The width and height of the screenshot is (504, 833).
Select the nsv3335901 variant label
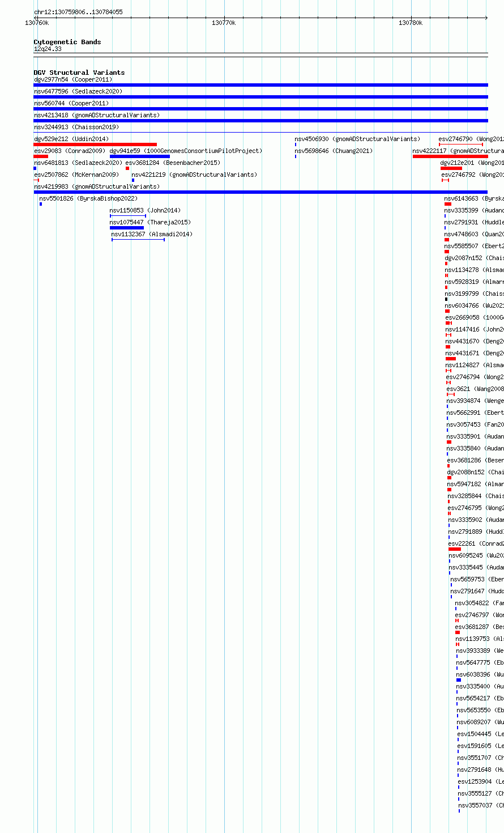click(475, 436)
